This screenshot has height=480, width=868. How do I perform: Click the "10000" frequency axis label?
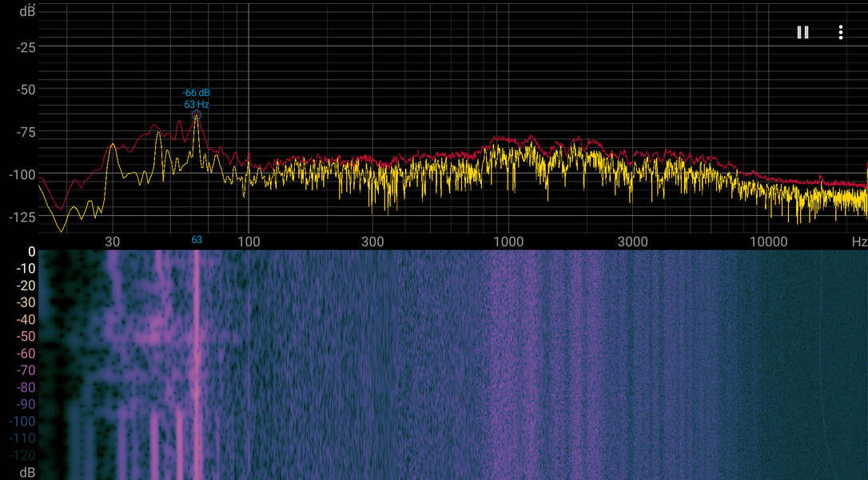click(x=768, y=242)
